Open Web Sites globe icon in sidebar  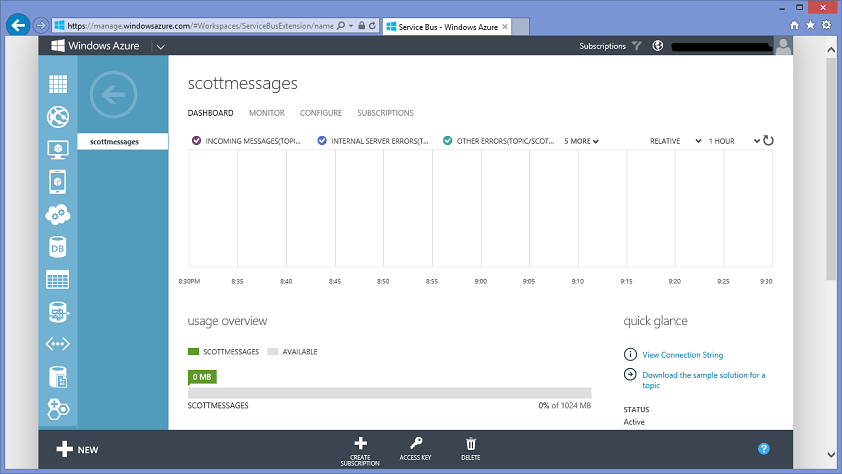tap(58, 117)
